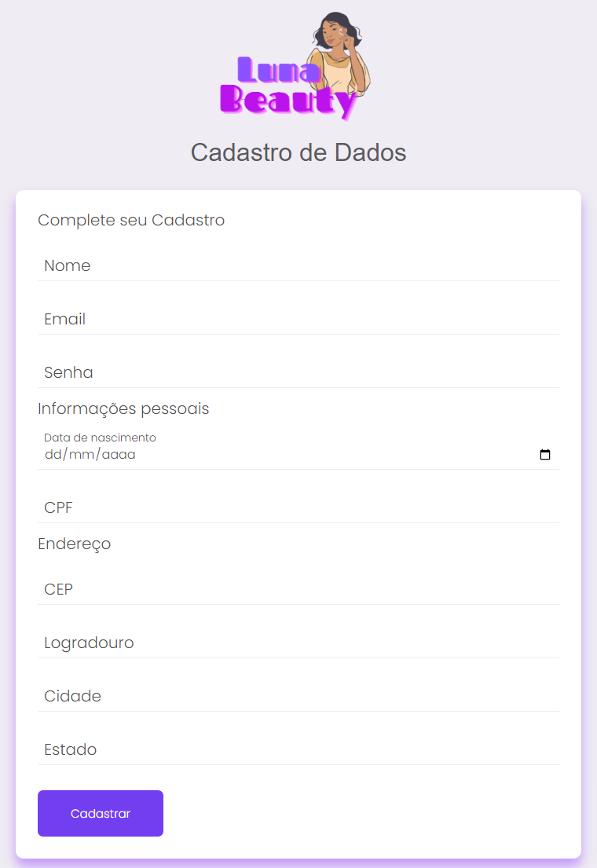Click the CEP input field
This screenshot has width=597, height=868.
pyautogui.click(x=298, y=590)
